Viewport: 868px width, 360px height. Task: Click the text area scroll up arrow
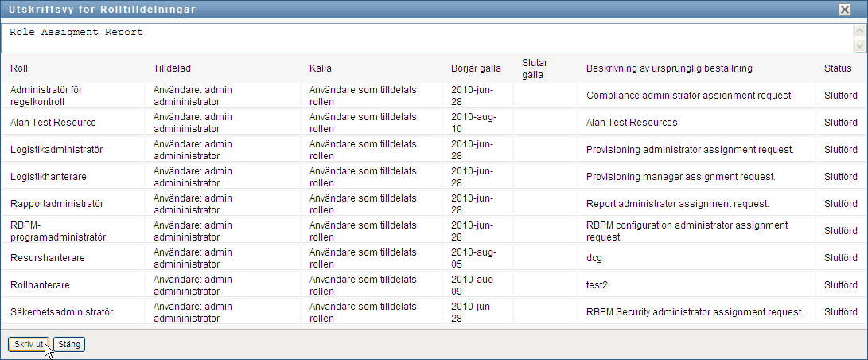click(x=860, y=31)
